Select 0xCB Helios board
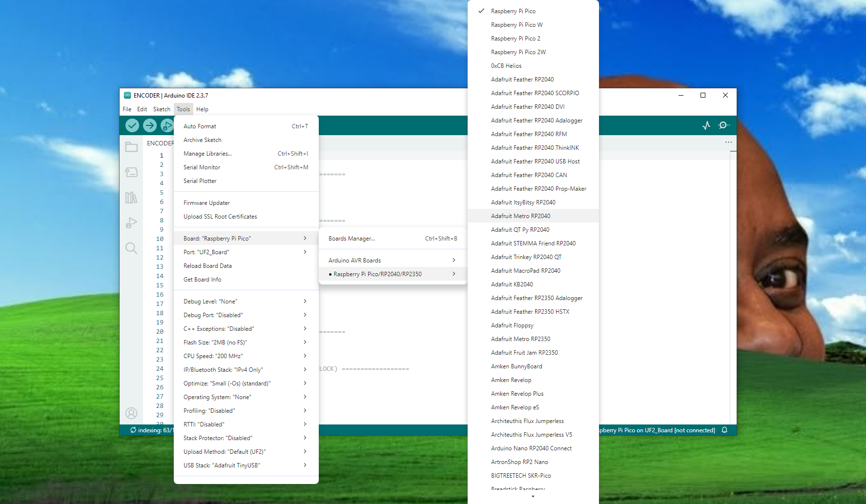 pyautogui.click(x=533, y=66)
